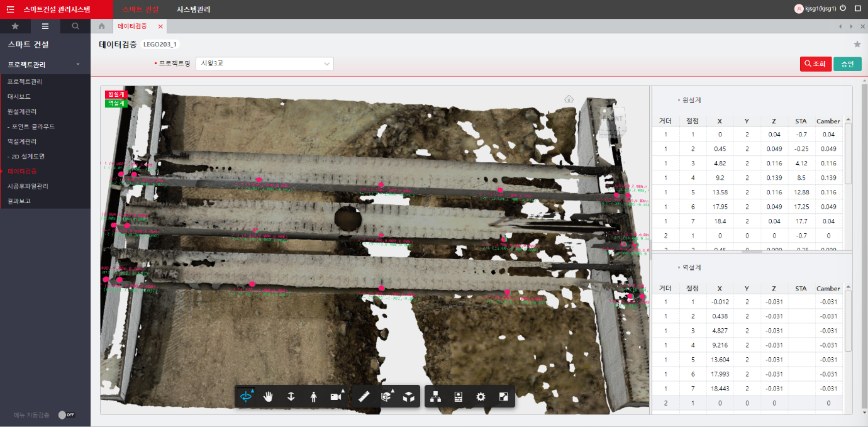Click the green 승인 approve button
The height and width of the screenshot is (427, 868).
click(x=847, y=64)
